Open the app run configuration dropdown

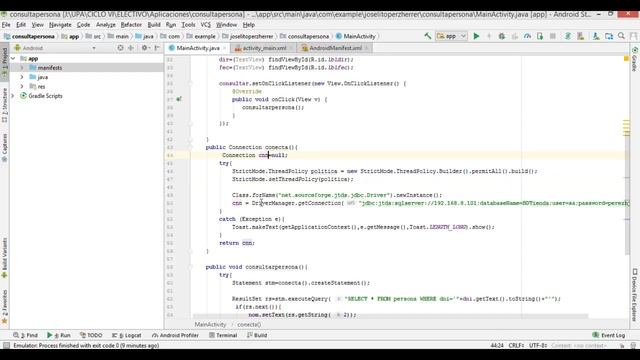[451, 36]
